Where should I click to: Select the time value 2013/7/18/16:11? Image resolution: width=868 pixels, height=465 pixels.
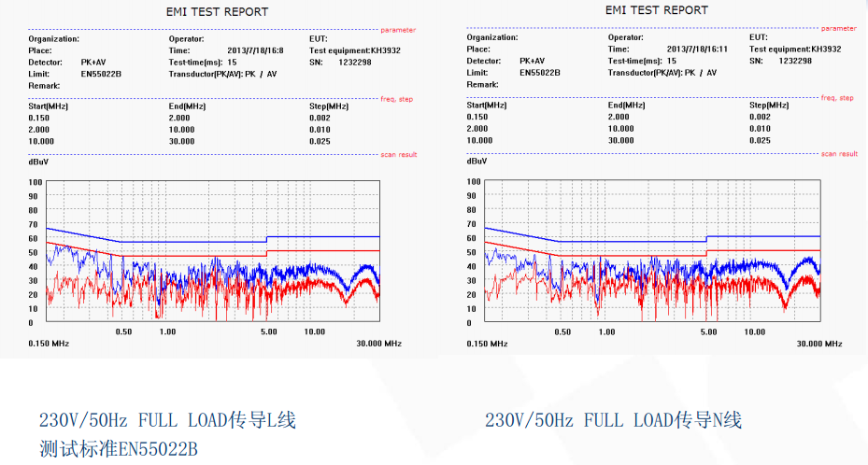[696, 49]
